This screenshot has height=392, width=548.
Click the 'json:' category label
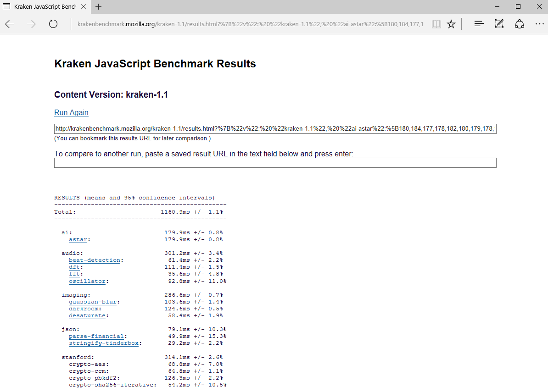[71, 329]
